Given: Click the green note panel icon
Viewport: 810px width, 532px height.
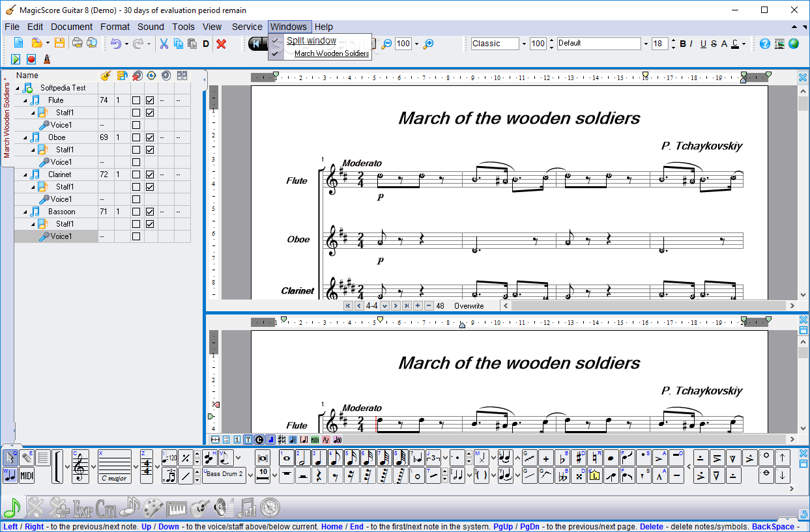Looking at the screenshot, I should [x=12, y=507].
